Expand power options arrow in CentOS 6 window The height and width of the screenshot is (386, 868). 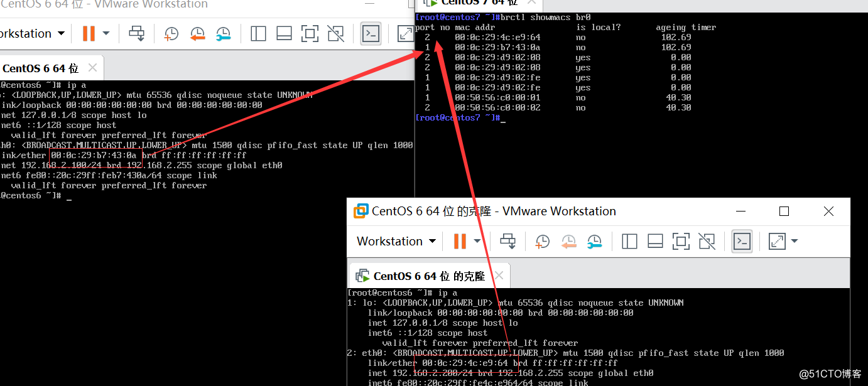(x=106, y=33)
